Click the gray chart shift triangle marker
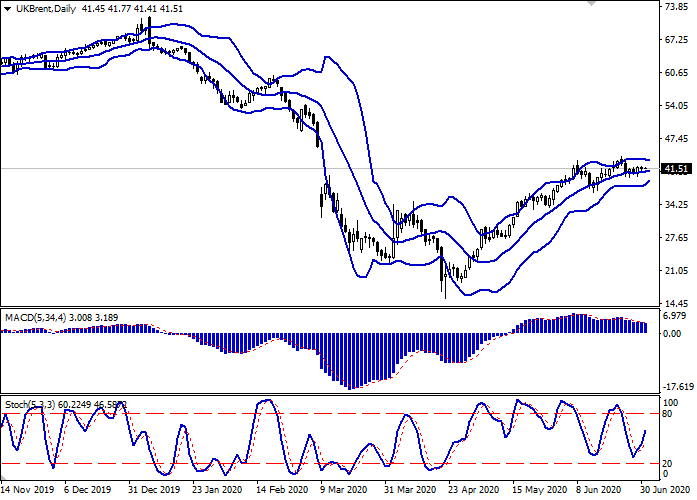Image resolution: width=697 pixels, height=500 pixels. (594, 4)
